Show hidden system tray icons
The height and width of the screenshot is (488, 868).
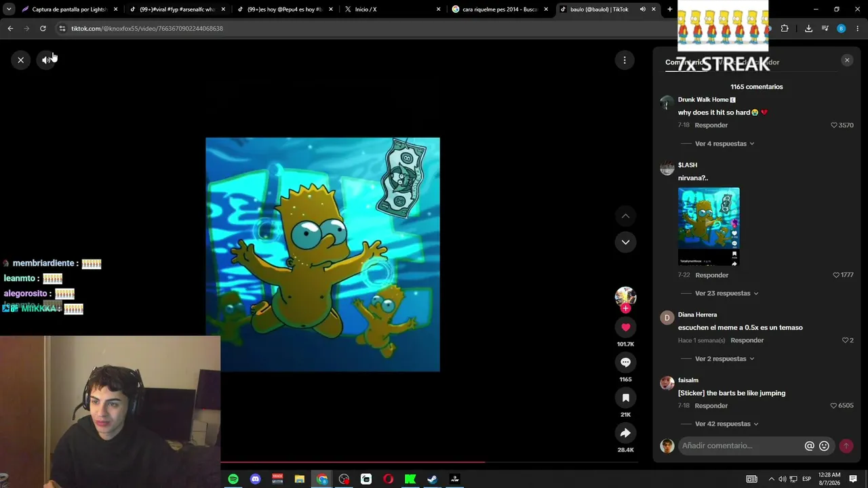tap(771, 479)
